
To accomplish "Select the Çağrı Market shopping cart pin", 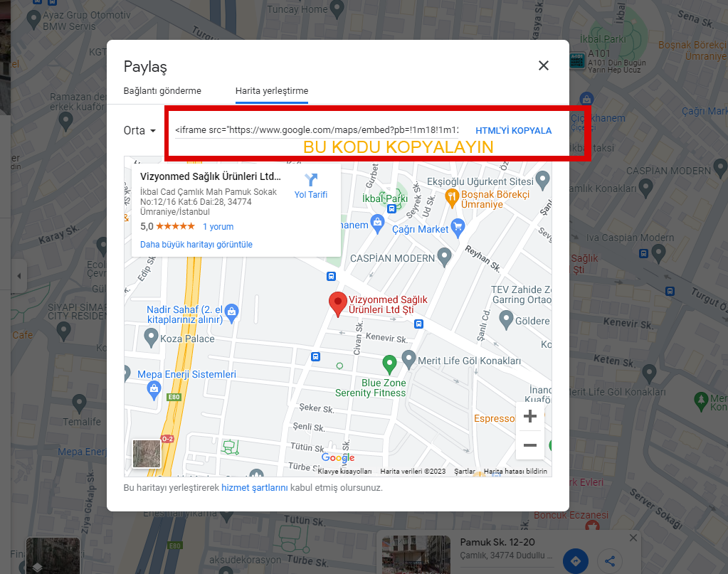I will [x=458, y=228].
